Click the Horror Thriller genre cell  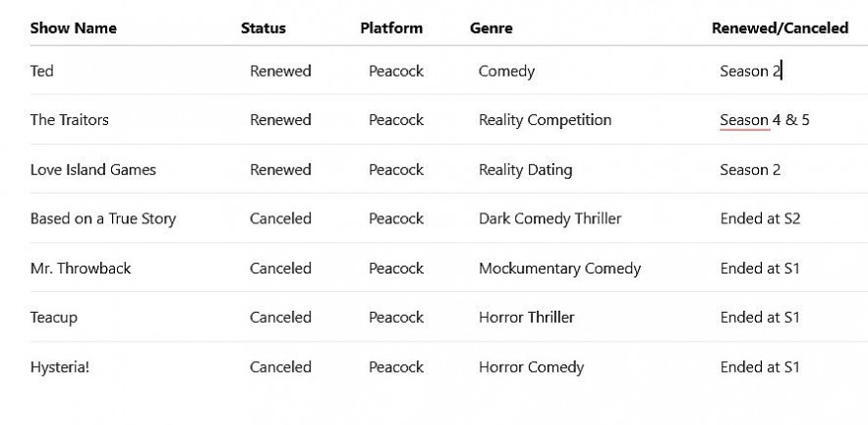[x=526, y=317]
